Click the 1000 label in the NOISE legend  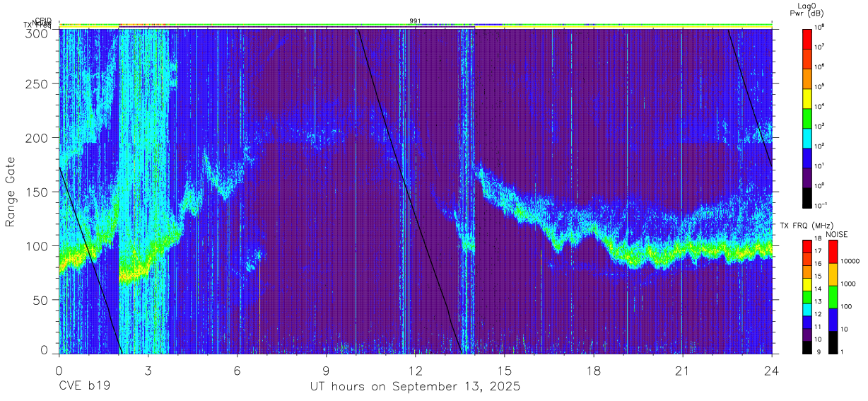point(848,284)
